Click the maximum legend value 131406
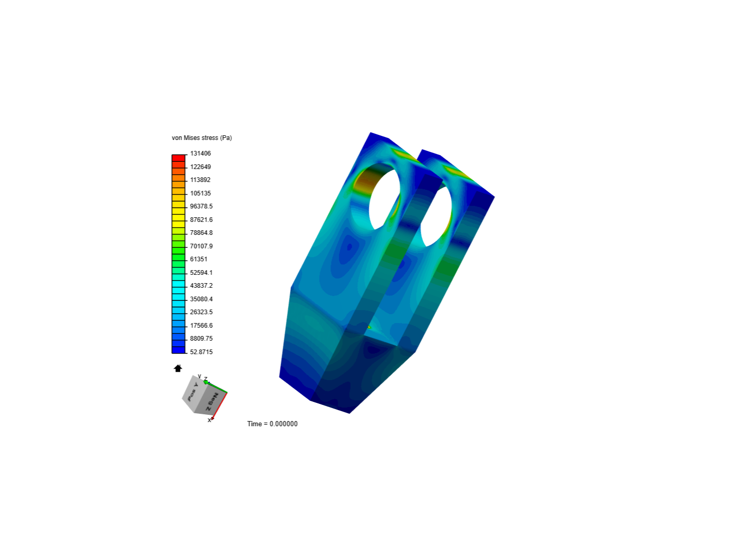The width and height of the screenshot is (747, 560). coord(200,153)
